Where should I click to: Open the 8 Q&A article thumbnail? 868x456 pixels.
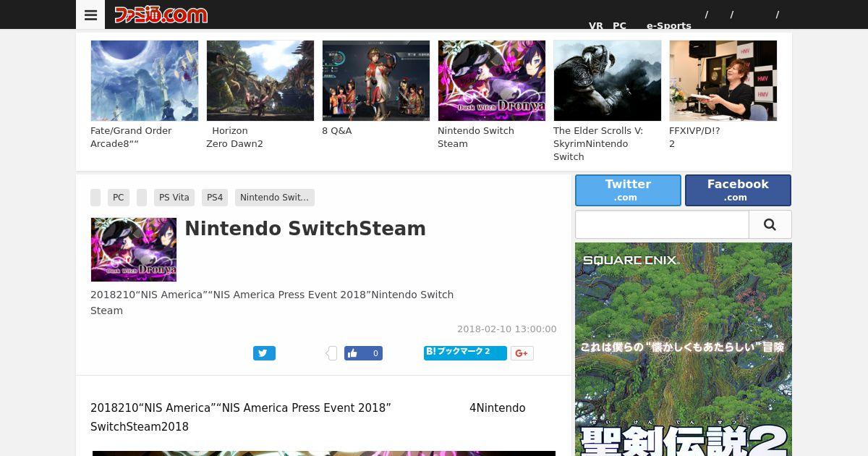(x=376, y=80)
